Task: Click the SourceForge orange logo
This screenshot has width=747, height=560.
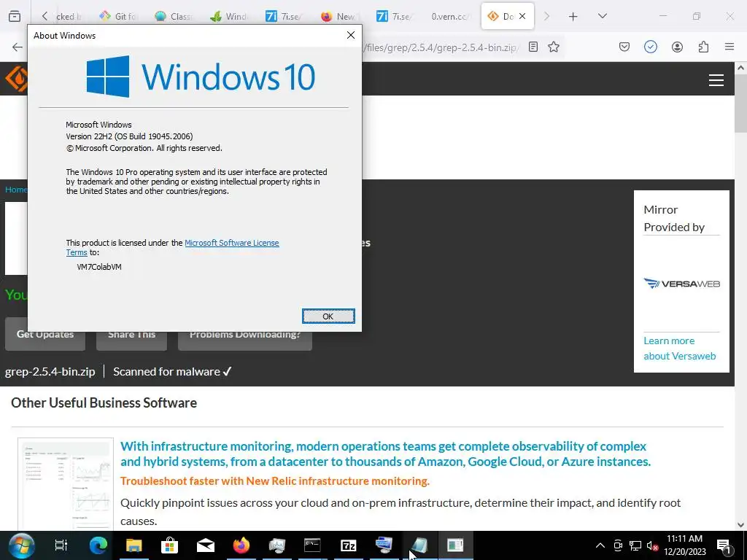Action: pos(16,79)
